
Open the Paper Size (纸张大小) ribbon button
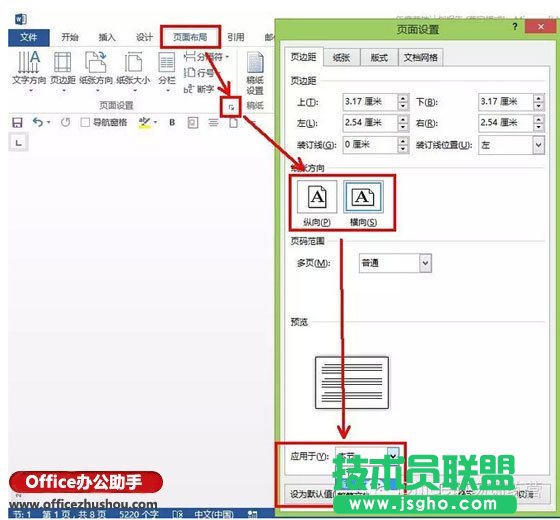coord(133,71)
